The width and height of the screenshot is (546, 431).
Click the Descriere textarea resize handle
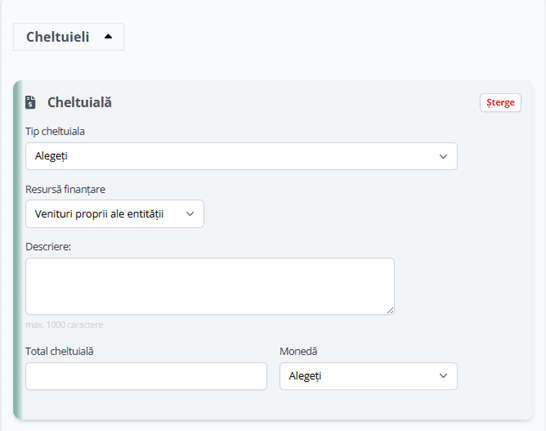(x=390, y=310)
